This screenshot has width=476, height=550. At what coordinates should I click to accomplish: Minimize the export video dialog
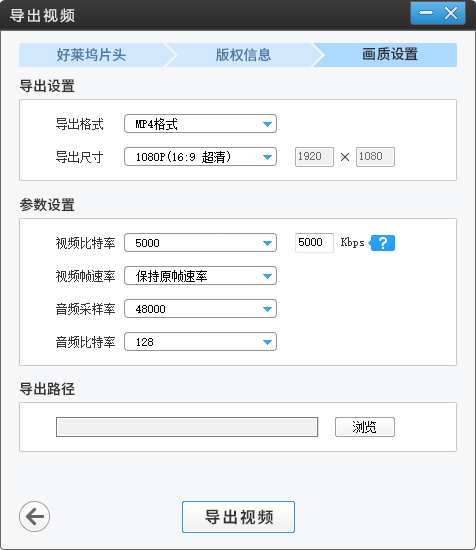[x=426, y=13]
